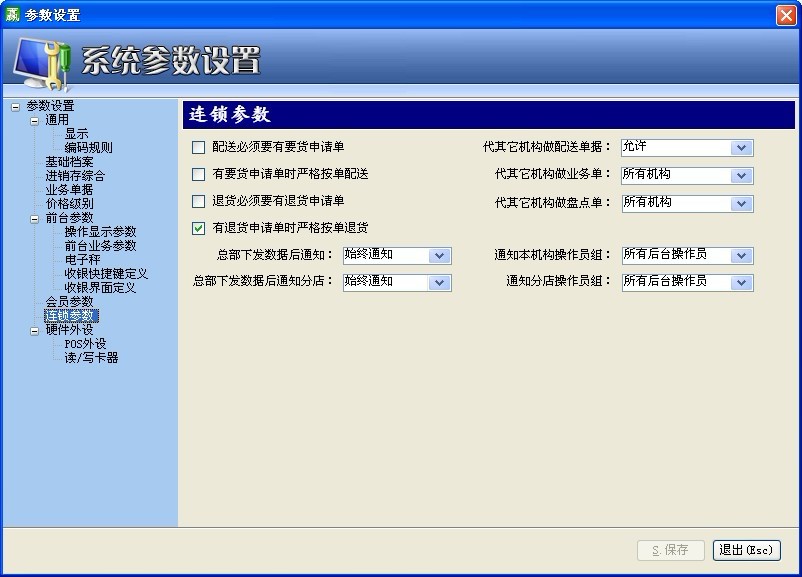This screenshot has height=577, width=802.
Task: Select 电子秤 tree item
Action: pyautogui.click(x=82, y=259)
